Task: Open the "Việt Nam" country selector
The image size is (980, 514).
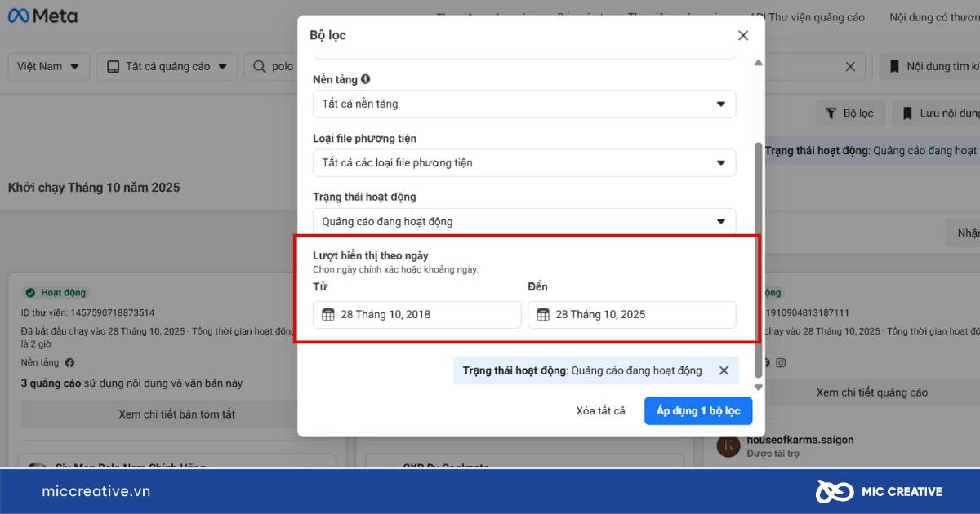Action: [48, 66]
